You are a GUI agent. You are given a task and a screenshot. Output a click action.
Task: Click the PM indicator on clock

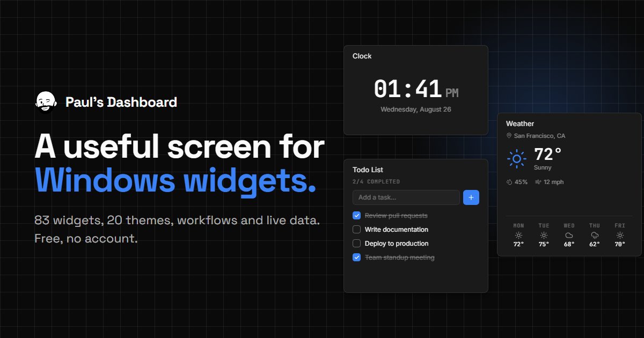pyautogui.click(x=452, y=93)
